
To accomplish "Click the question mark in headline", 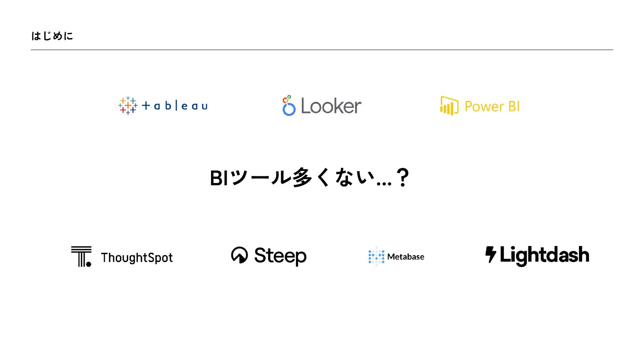I will (402, 177).
